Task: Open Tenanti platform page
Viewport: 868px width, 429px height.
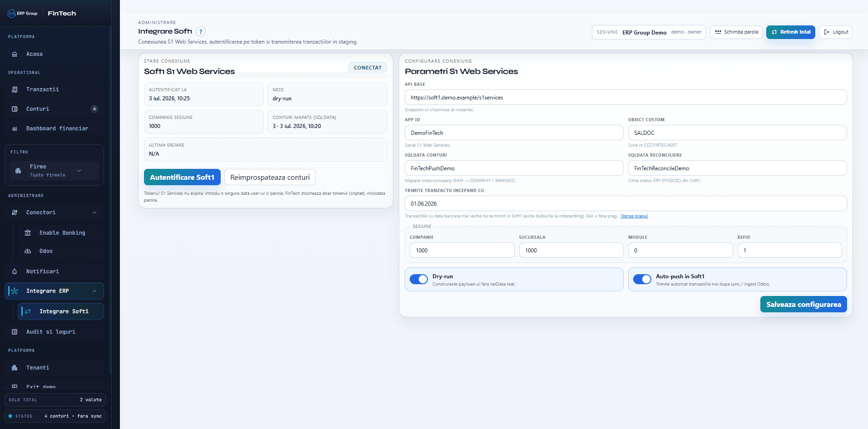Action: (x=55, y=368)
